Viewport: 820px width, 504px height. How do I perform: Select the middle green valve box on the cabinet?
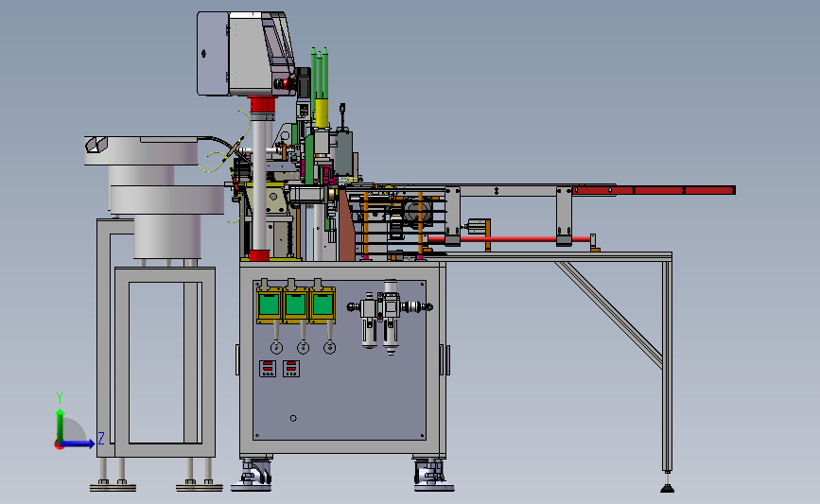click(295, 304)
